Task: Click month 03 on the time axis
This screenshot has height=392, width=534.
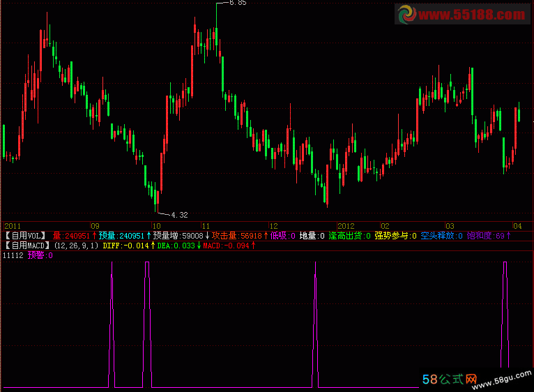Action: 450,226
